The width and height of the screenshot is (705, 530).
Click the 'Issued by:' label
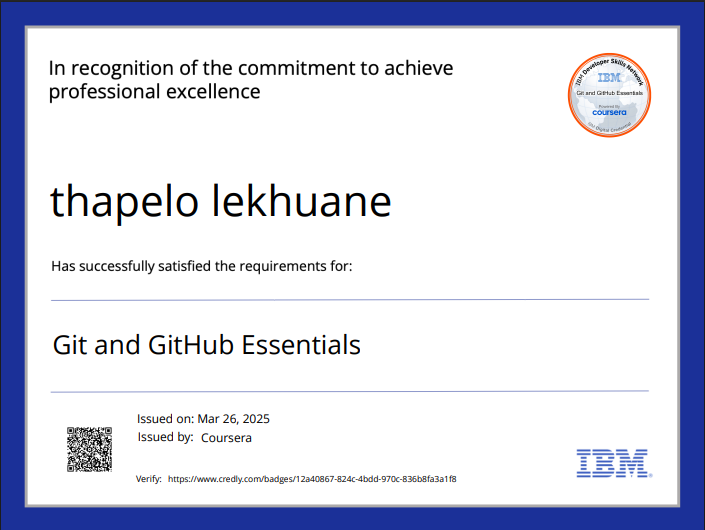165,438
